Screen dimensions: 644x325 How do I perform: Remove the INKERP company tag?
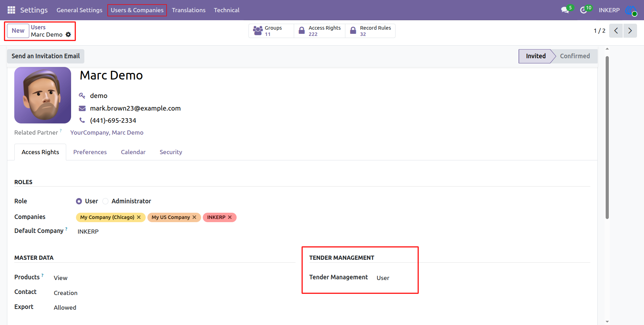(230, 217)
